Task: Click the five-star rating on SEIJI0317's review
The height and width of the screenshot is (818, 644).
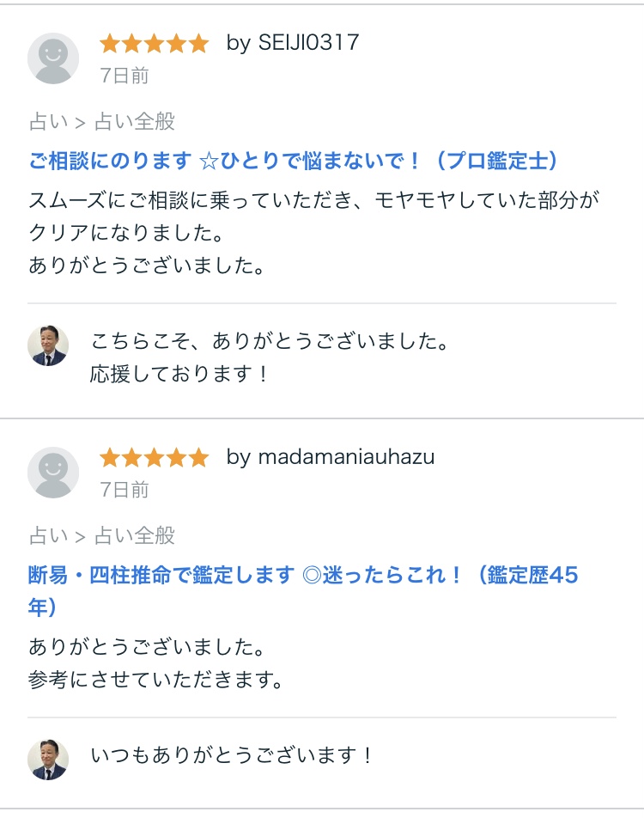Action: coord(154,43)
